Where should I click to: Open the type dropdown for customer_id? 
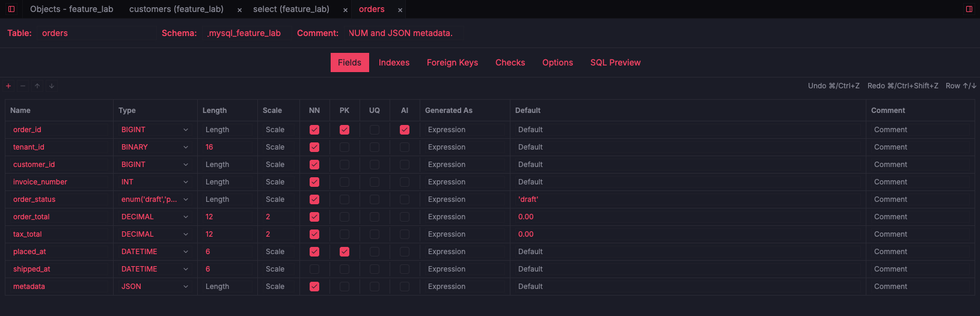pyautogui.click(x=155, y=165)
